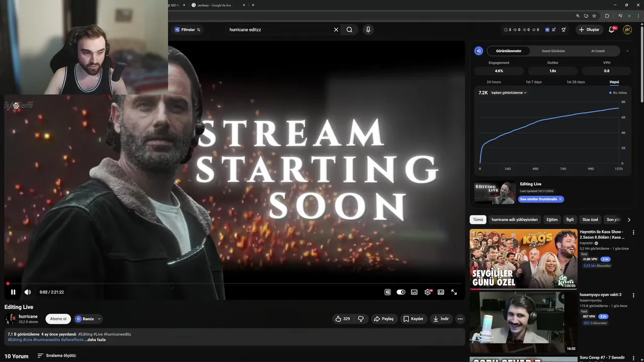
Task: Open the player settings gear
Action: 428,292
